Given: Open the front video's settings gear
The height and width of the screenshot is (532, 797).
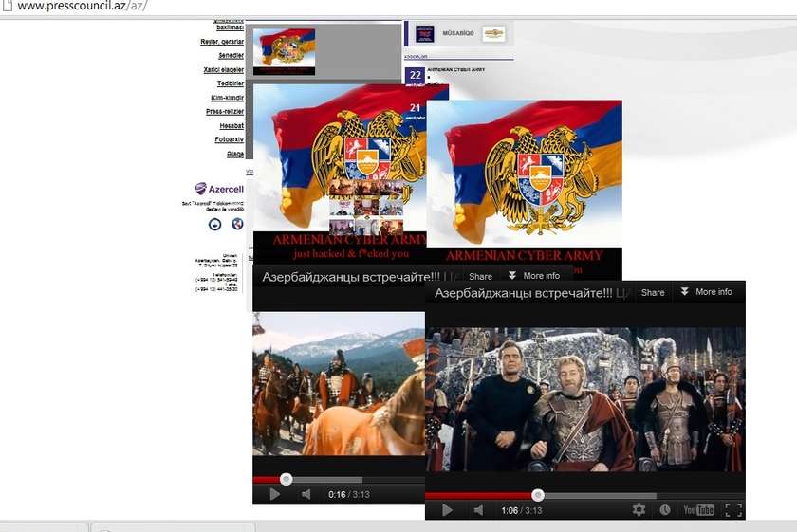Looking at the screenshot, I should tap(639, 510).
